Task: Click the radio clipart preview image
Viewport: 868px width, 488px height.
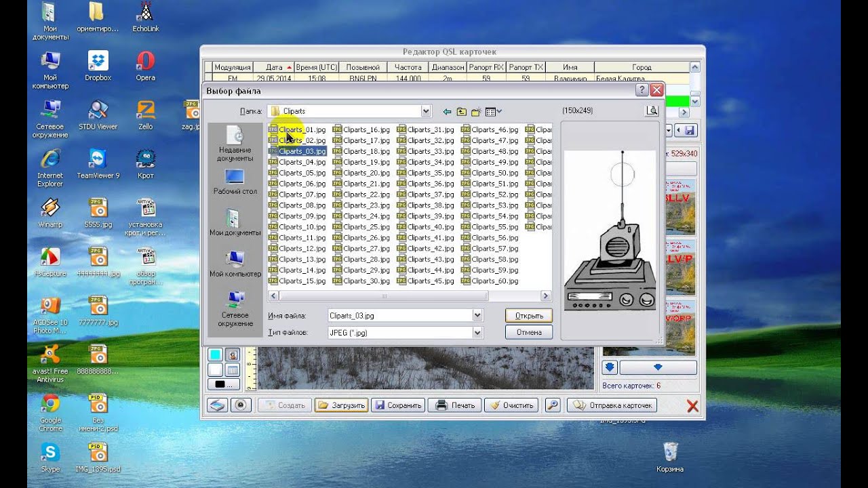Action: click(x=610, y=230)
